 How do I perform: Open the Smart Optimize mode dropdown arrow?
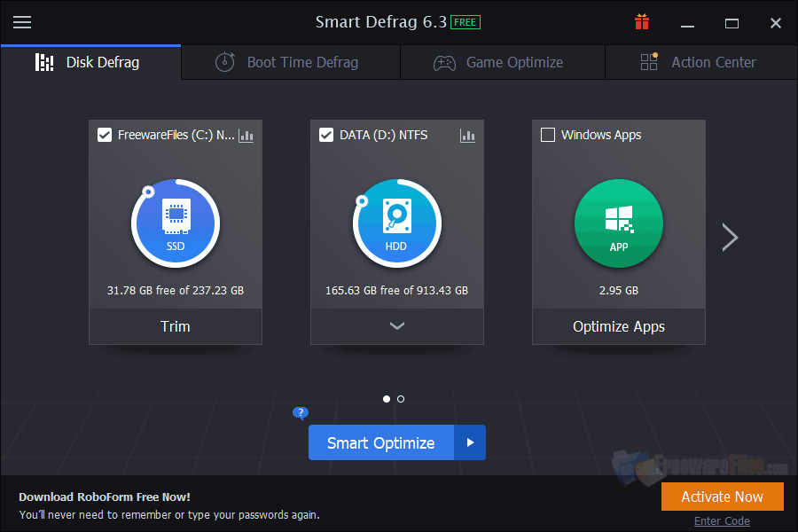(x=470, y=442)
